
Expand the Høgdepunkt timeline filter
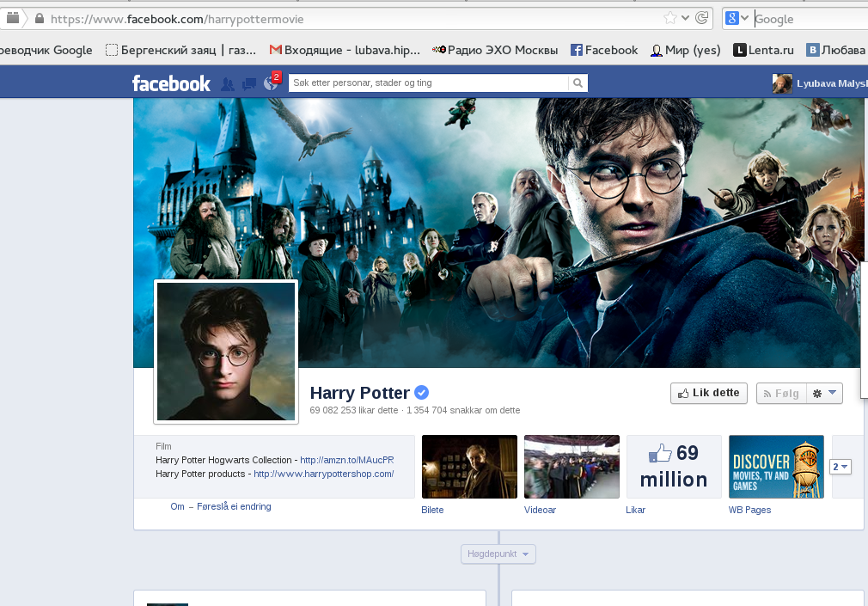pyautogui.click(x=498, y=554)
